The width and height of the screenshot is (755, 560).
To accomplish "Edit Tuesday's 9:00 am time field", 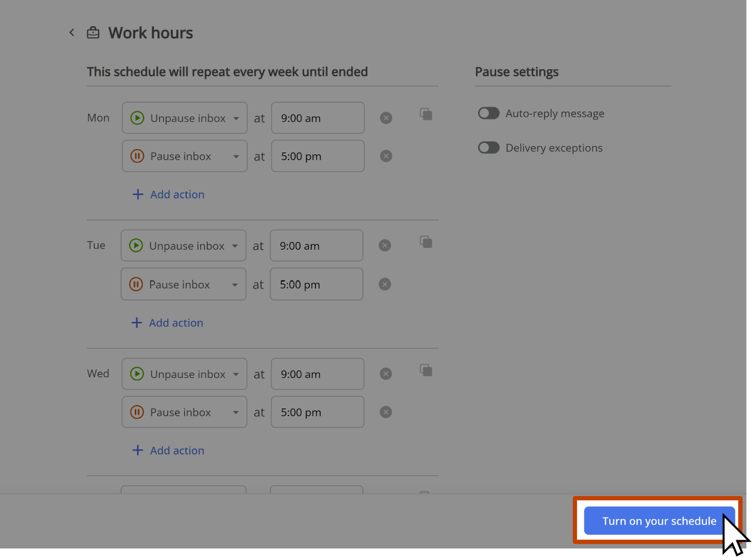I will tap(316, 246).
